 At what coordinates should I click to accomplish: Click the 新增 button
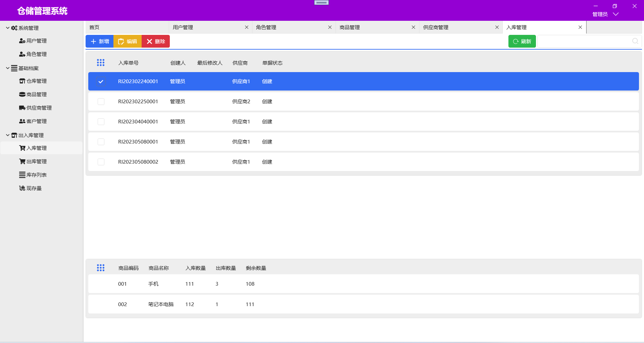click(x=100, y=41)
